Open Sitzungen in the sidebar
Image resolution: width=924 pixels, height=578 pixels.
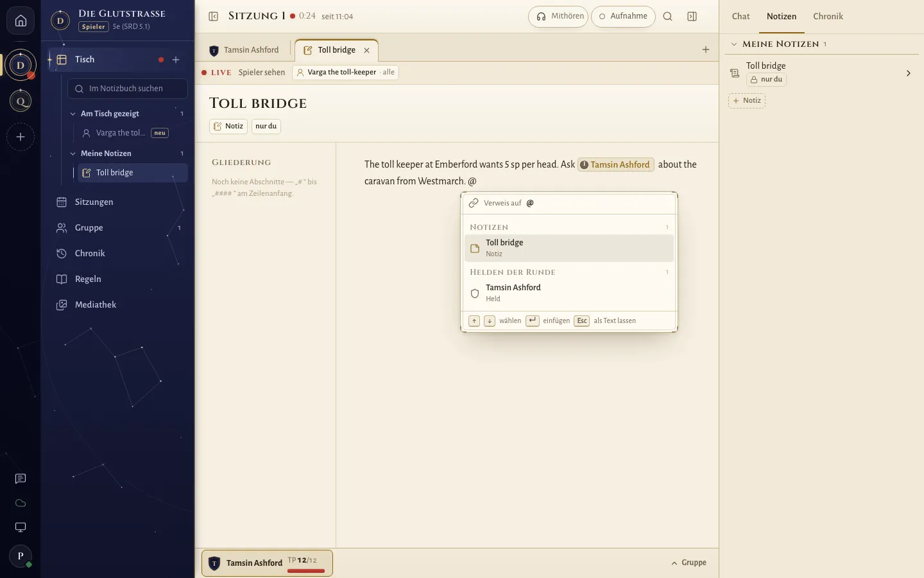pos(118,202)
